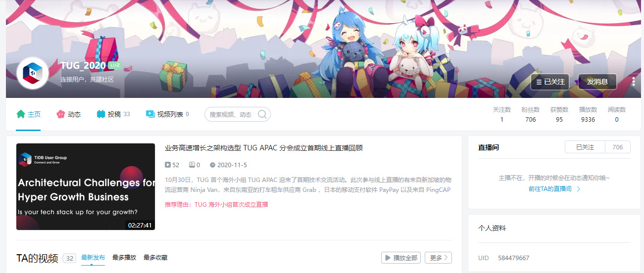Open the 视频列表 tab
Image resolution: width=644 pixels, height=273 pixels.
coord(167,114)
